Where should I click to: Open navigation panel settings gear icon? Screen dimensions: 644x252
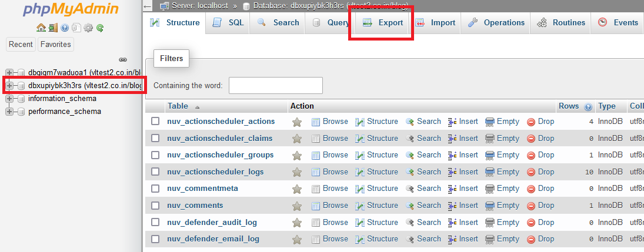click(88, 28)
